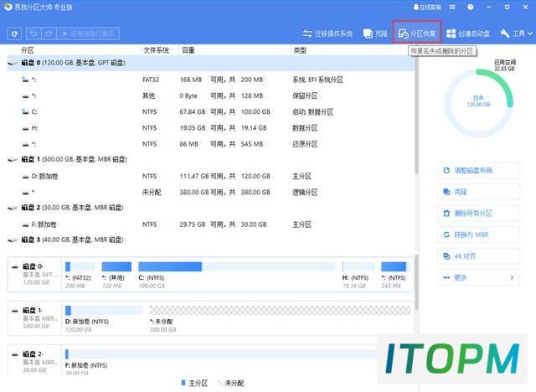The height and width of the screenshot is (392, 536).
Task: Open the hamburger menu in title bar
Action: [452, 7]
